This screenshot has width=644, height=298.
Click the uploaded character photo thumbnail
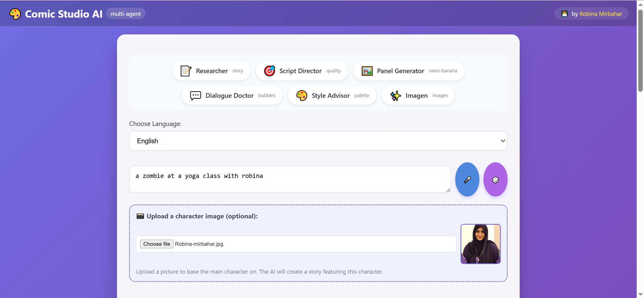[x=480, y=244]
